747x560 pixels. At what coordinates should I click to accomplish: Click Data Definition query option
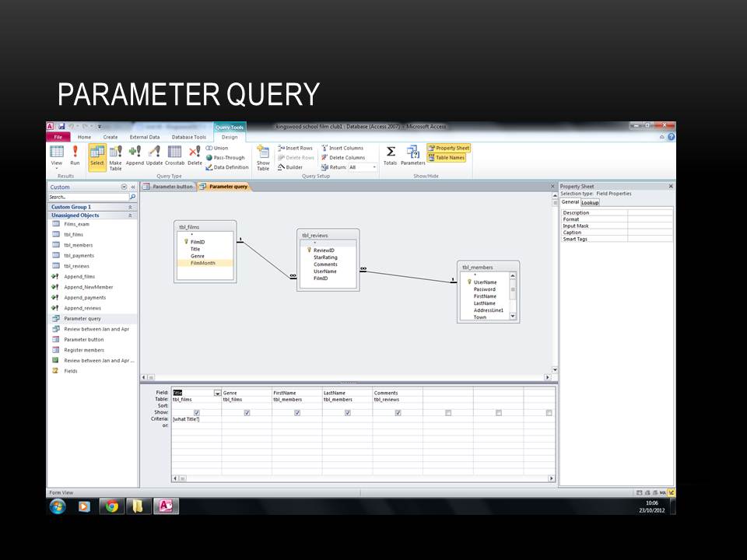click(227, 167)
